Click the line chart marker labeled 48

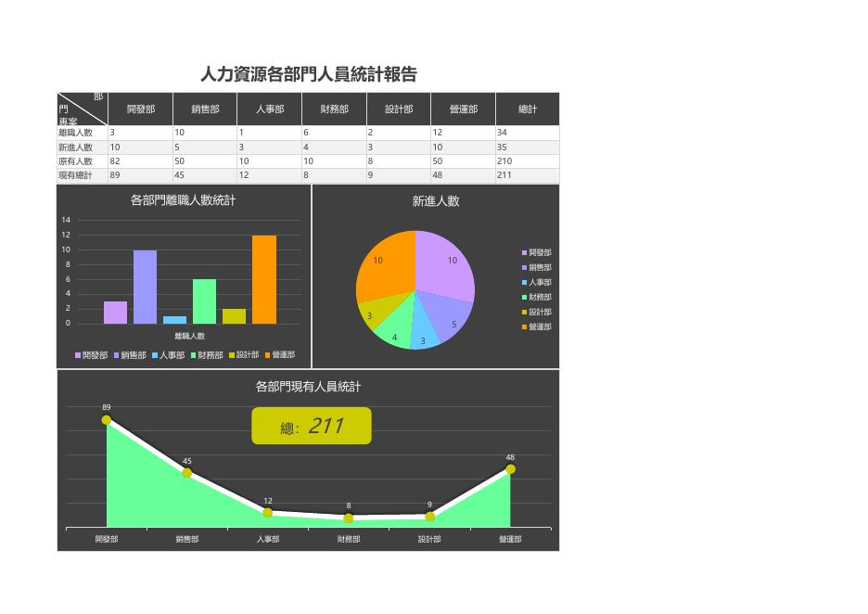point(510,469)
